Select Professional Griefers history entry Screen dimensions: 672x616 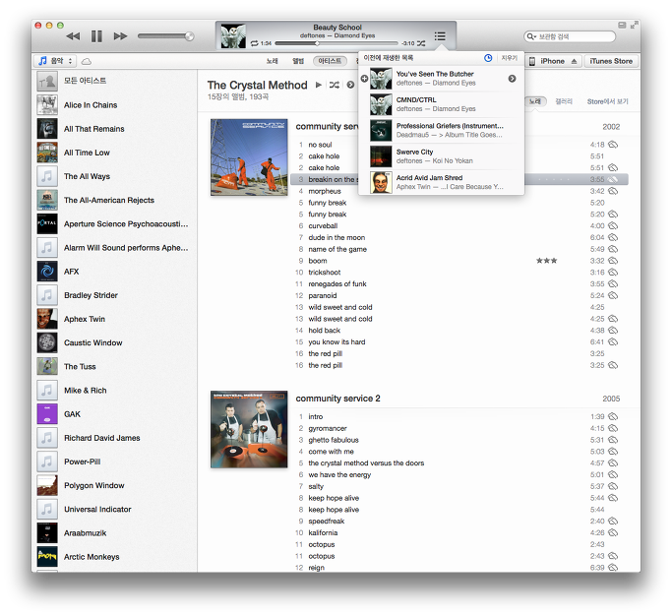pyautogui.click(x=442, y=130)
